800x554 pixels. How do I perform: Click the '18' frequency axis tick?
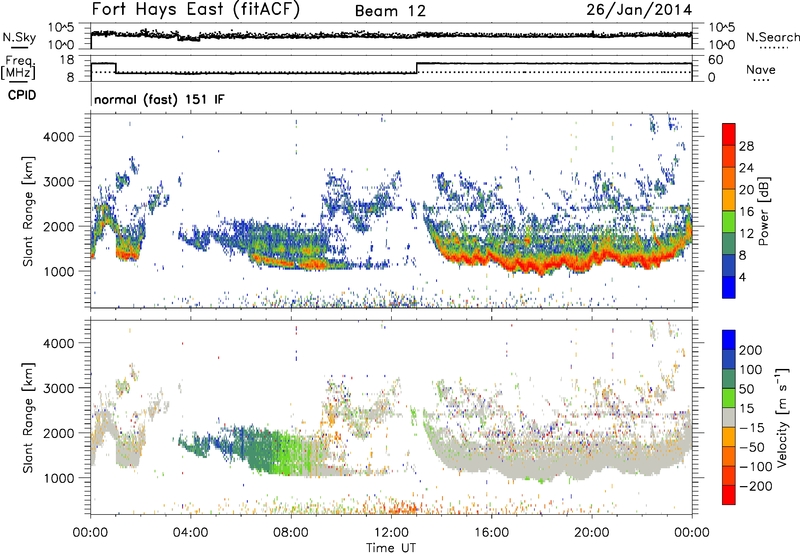(67, 60)
